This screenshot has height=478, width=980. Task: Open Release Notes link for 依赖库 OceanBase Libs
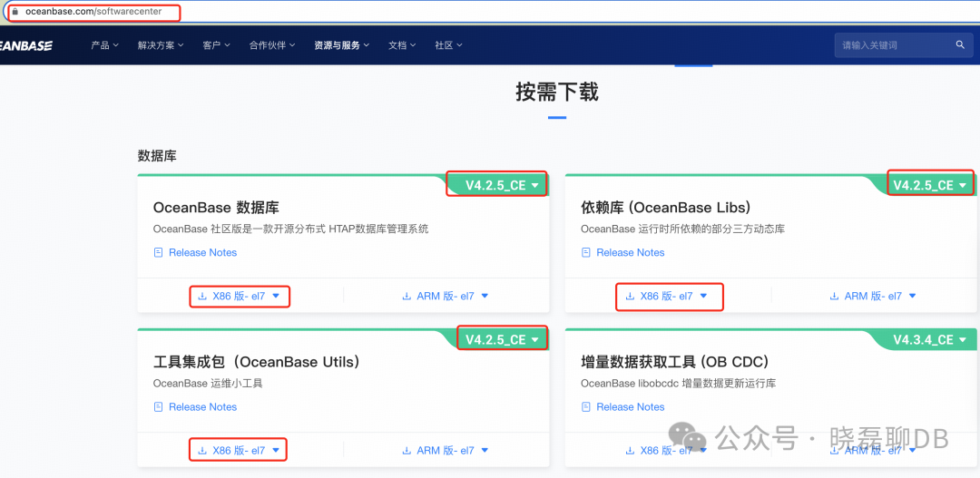click(630, 252)
